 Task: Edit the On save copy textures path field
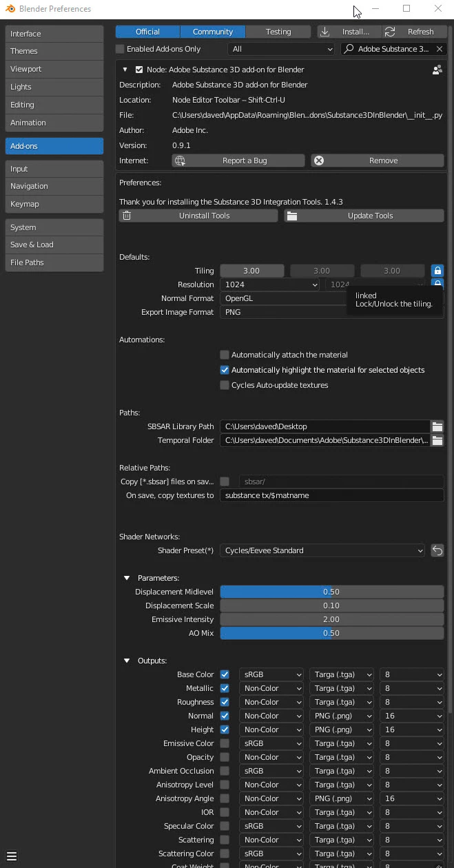click(x=332, y=495)
